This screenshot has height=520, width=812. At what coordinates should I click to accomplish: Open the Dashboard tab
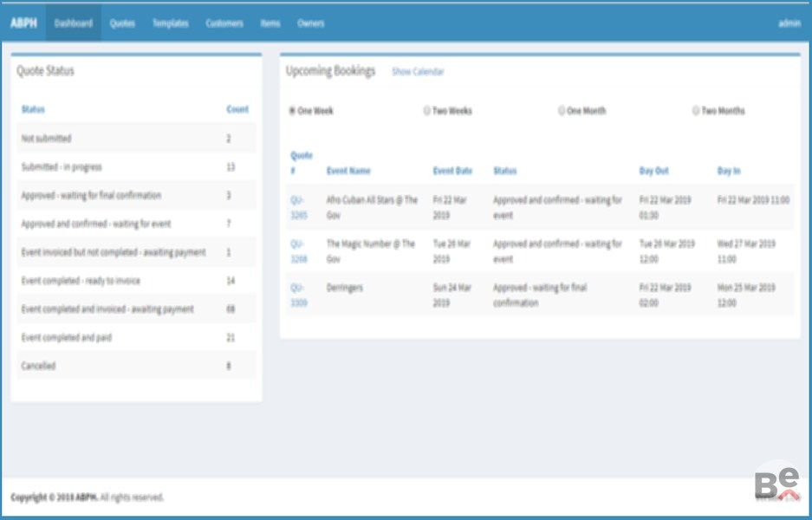coord(73,23)
